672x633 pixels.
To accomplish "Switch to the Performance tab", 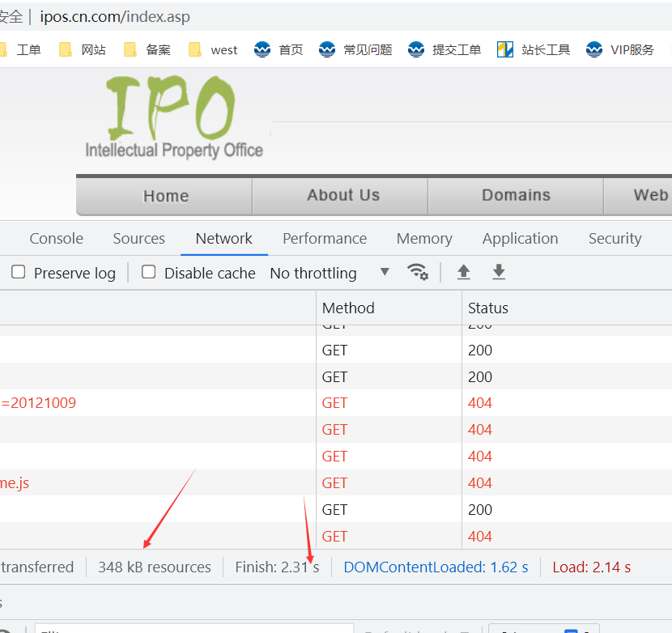I will pyautogui.click(x=324, y=238).
